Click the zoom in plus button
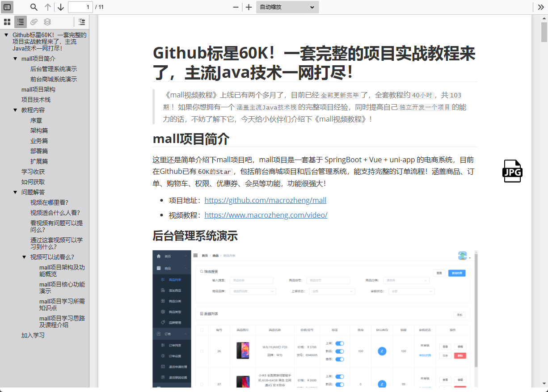 point(249,7)
